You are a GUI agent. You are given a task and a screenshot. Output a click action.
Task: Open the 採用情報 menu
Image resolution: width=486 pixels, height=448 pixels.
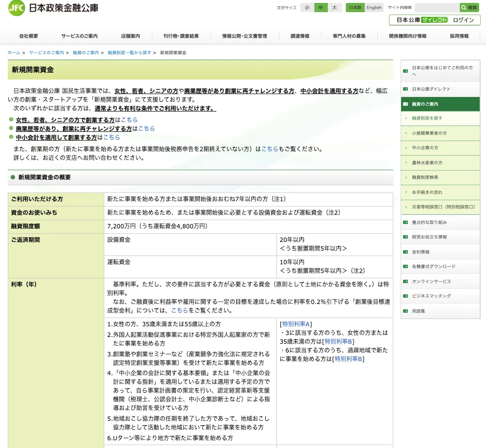point(459,36)
